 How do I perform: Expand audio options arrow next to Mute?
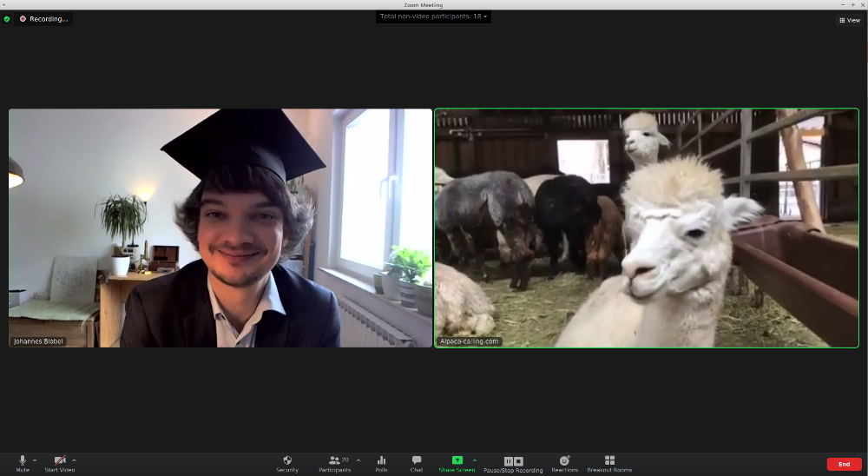pos(35,459)
